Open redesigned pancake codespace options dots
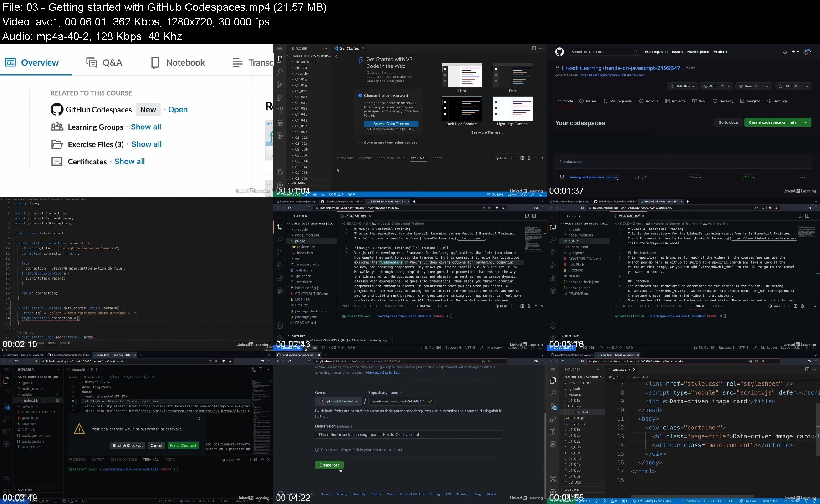Screen dimensions: 820x504 tap(803, 177)
